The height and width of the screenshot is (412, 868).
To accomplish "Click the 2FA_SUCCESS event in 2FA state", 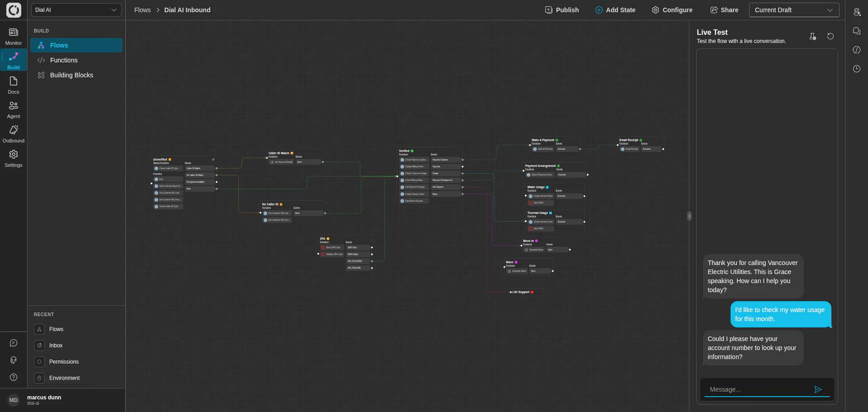I will [358, 261].
